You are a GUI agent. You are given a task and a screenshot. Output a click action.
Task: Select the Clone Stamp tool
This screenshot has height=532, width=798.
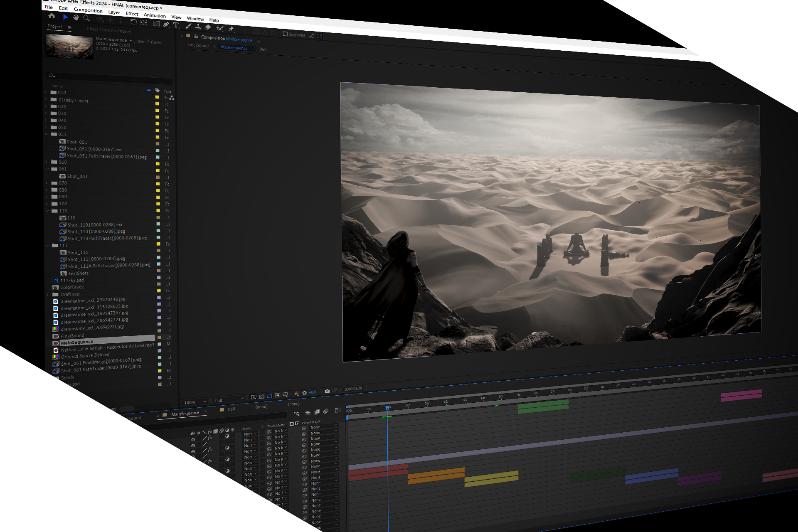[198, 27]
